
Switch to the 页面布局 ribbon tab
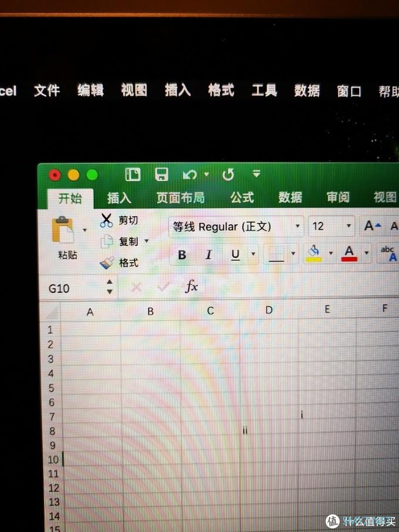pyautogui.click(x=181, y=197)
